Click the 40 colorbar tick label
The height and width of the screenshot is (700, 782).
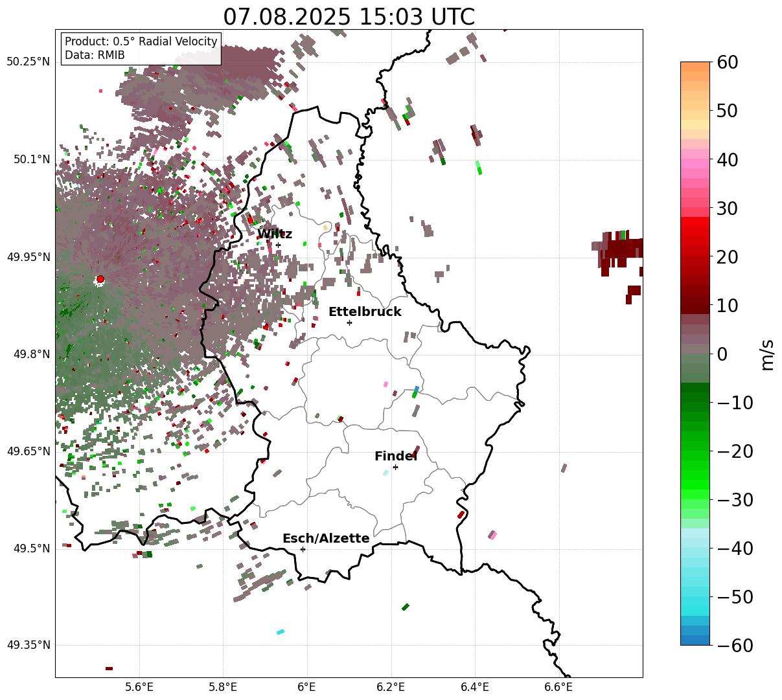[727, 159]
